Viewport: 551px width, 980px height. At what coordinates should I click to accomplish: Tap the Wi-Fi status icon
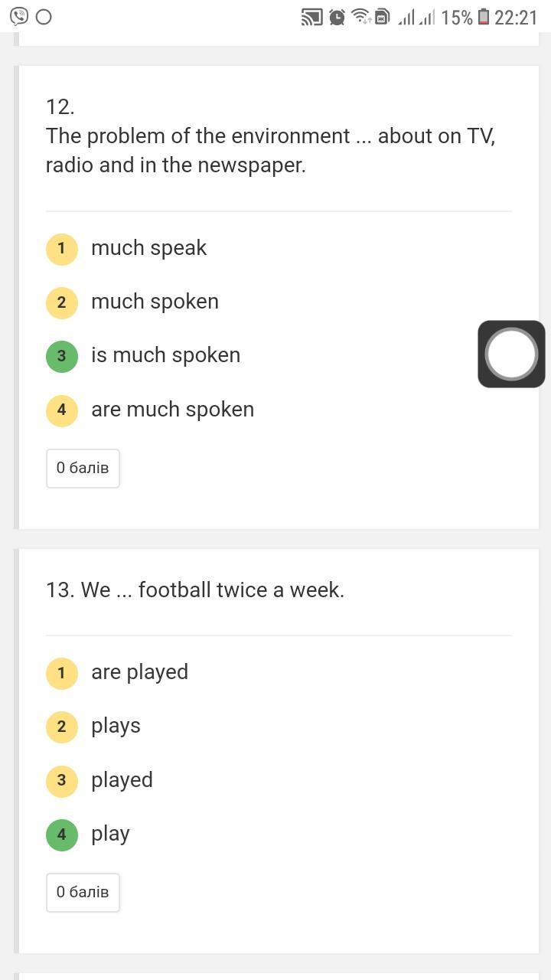pyautogui.click(x=360, y=17)
